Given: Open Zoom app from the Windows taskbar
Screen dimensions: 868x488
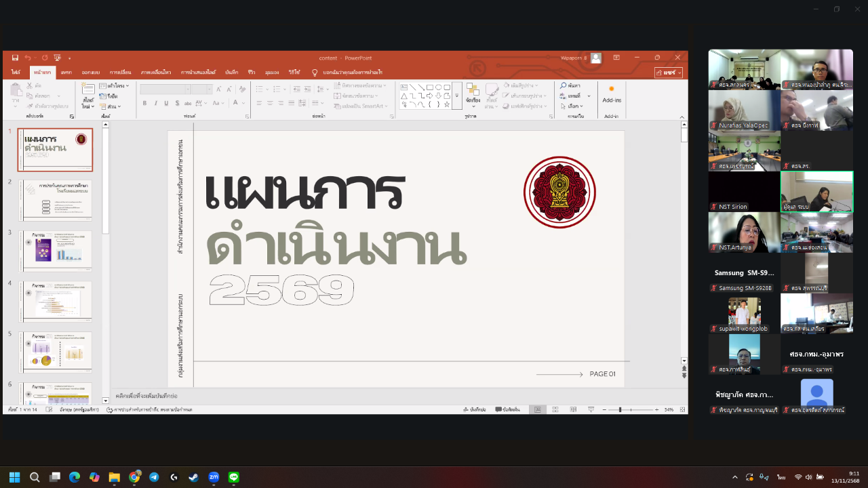Looking at the screenshot, I should [x=214, y=477].
